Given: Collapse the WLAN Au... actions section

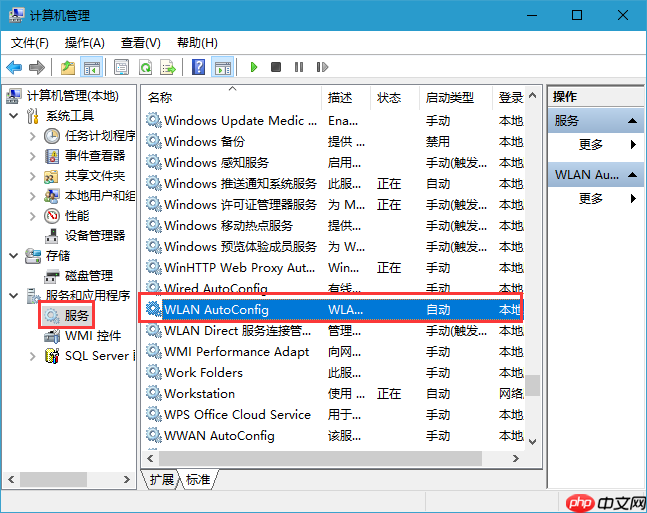Looking at the screenshot, I should [632, 175].
